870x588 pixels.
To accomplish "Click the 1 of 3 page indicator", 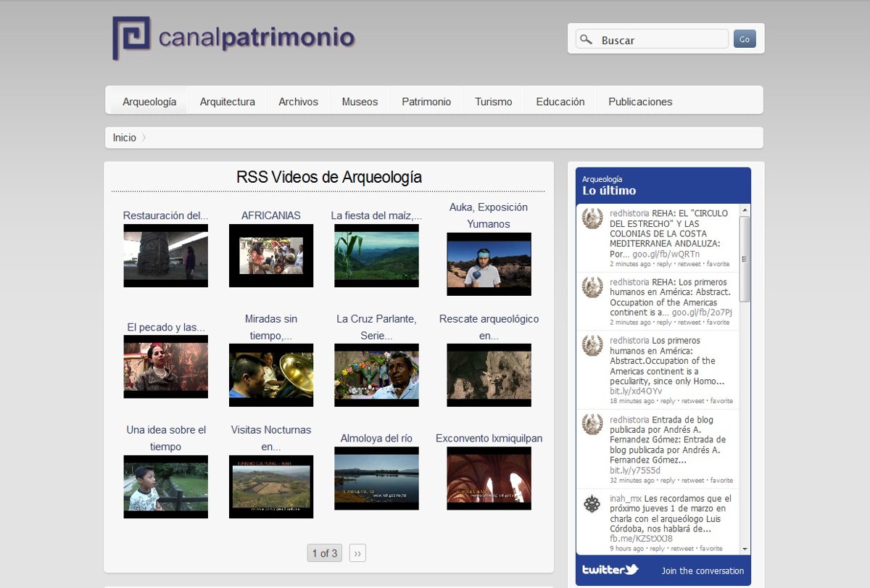I will click(x=324, y=553).
